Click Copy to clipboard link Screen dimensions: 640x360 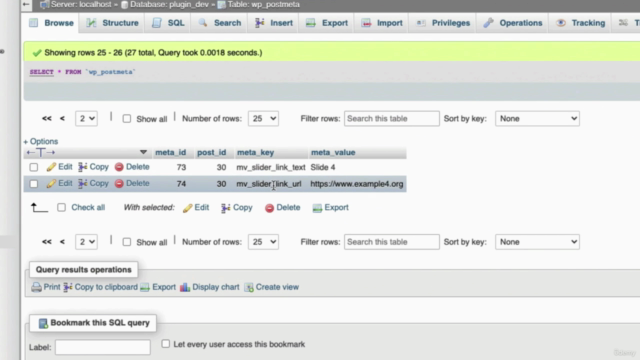100,287
